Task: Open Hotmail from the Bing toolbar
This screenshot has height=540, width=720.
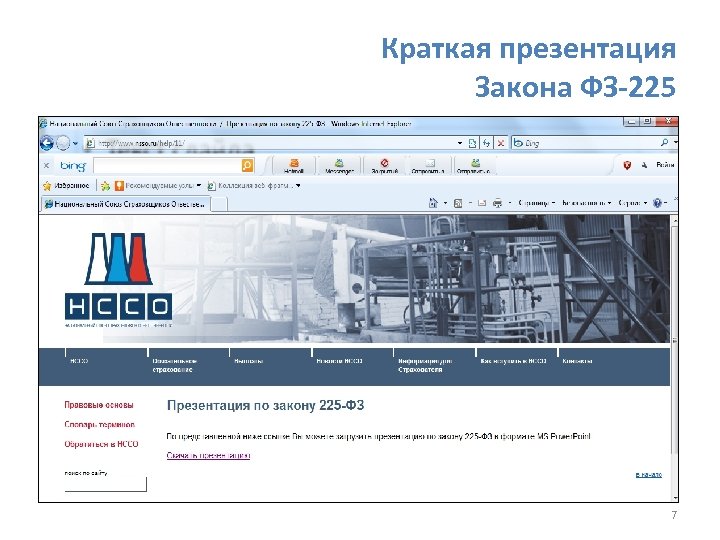Action: coord(294,166)
